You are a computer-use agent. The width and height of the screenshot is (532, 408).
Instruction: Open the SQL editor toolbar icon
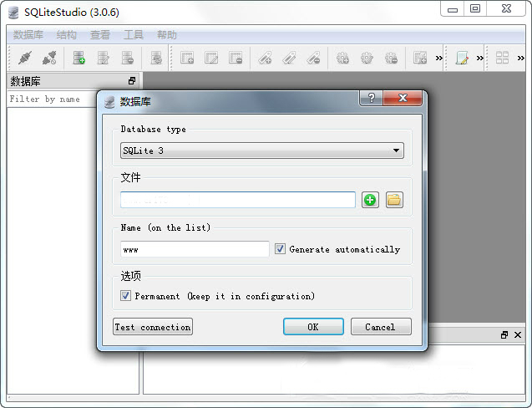pos(462,58)
